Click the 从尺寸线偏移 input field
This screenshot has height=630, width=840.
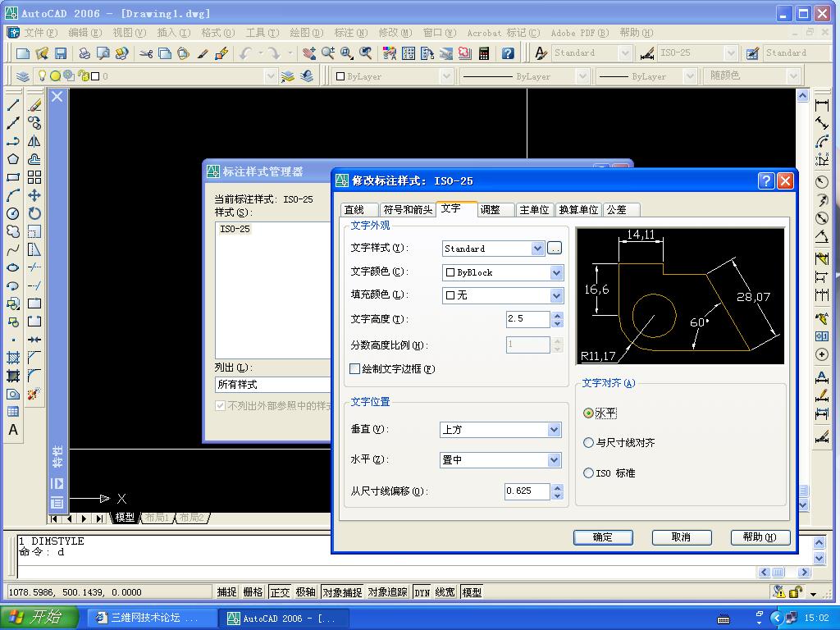pyautogui.click(x=527, y=491)
